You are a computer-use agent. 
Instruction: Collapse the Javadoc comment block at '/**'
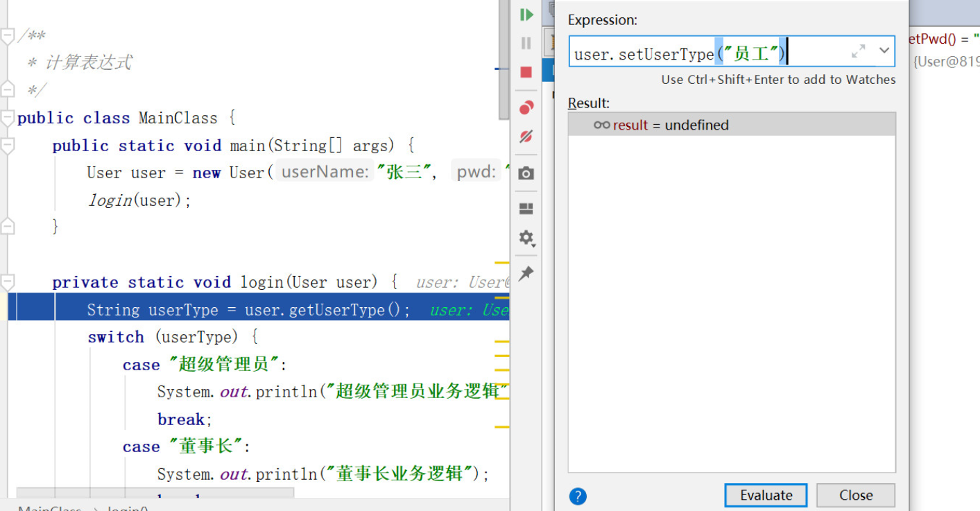coord(7,36)
